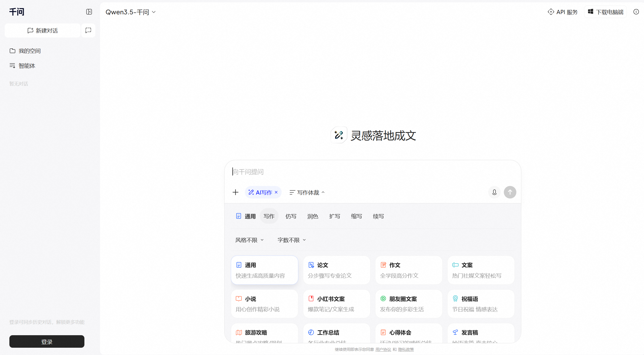Open the 隐私政策 link
This screenshot has width=644, height=355.
406,350
